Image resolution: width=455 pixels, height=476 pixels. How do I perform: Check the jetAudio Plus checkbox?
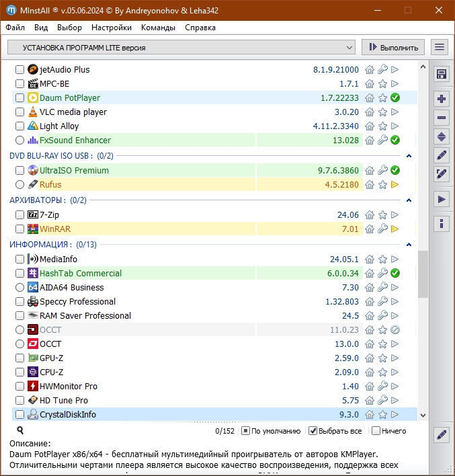tap(19, 69)
